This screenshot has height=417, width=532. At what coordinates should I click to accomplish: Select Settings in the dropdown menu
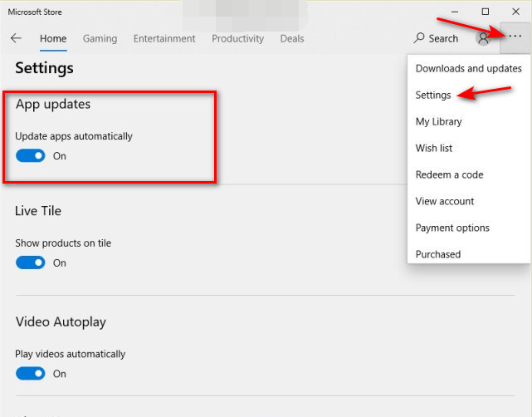tap(433, 95)
